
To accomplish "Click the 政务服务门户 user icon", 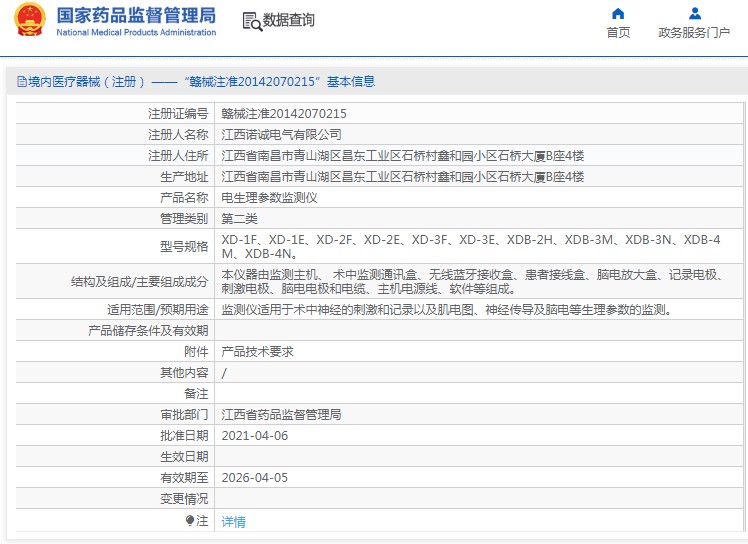I will 695,13.
